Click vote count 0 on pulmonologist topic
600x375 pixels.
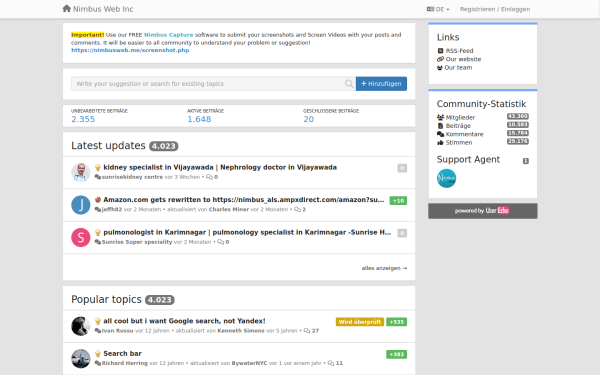402,233
